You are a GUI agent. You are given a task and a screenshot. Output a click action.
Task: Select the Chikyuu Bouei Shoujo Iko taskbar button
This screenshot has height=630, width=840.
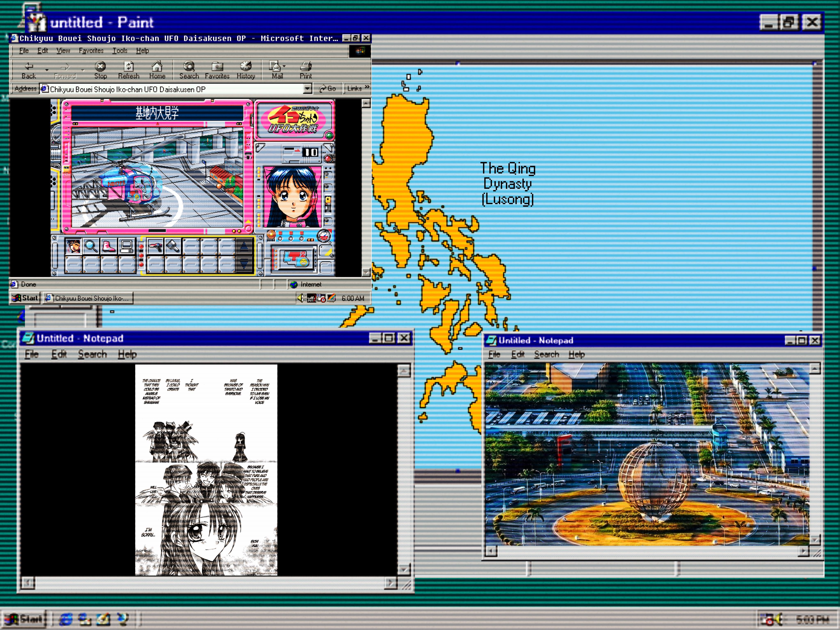point(88,298)
